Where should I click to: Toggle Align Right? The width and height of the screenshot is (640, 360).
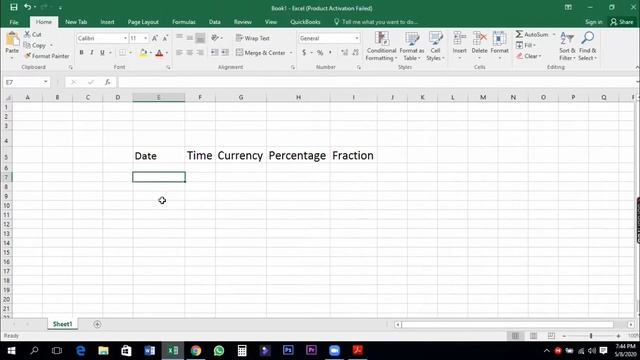click(200, 53)
